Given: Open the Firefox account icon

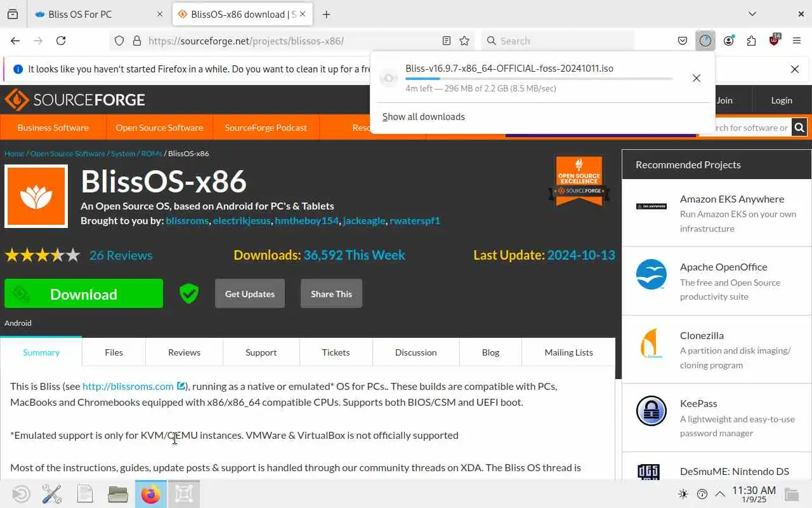Looking at the screenshot, I should [x=728, y=41].
